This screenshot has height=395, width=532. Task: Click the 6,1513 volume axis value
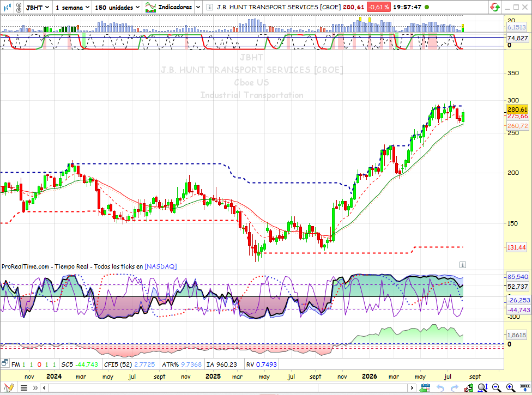[x=516, y=27]
